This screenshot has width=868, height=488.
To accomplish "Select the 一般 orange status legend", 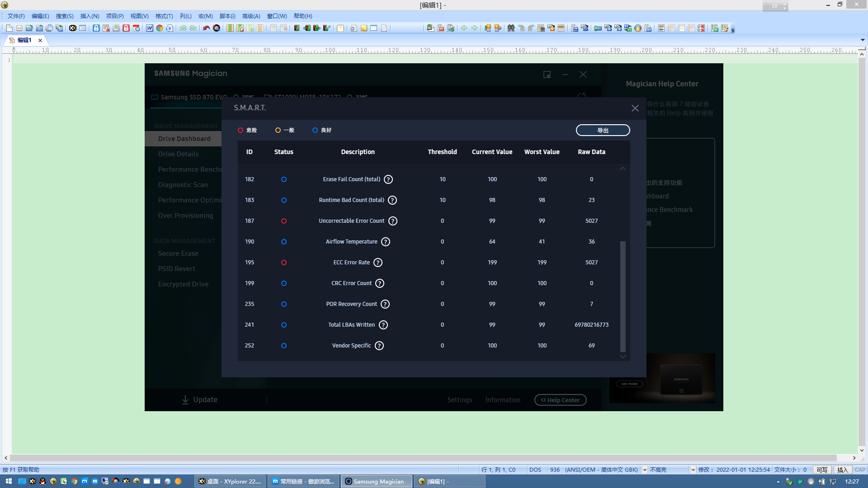I will pos(284,130).
